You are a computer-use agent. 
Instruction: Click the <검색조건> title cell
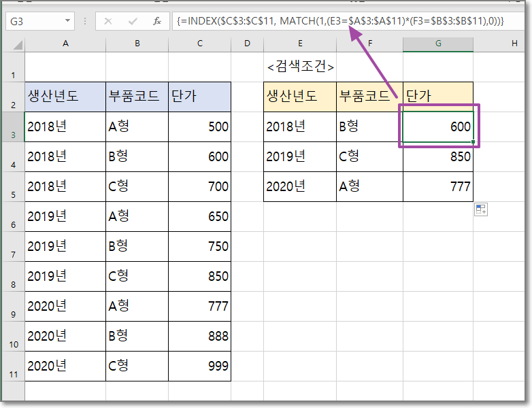pyautogui.click(x=300, y=67)
